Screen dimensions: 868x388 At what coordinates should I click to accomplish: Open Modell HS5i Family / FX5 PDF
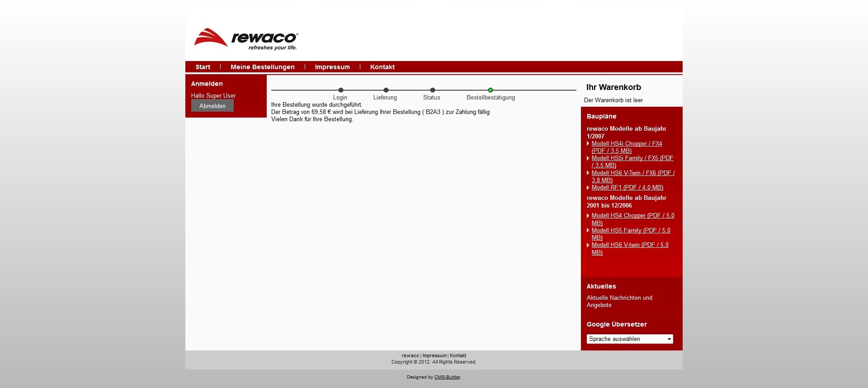point(632,161)
